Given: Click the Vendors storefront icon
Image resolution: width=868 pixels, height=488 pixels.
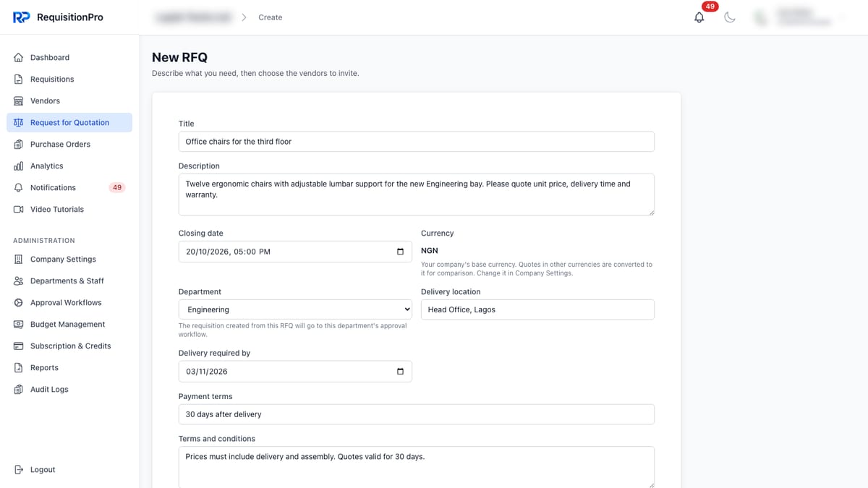Looking at the screenshot, I should point(19,100).
